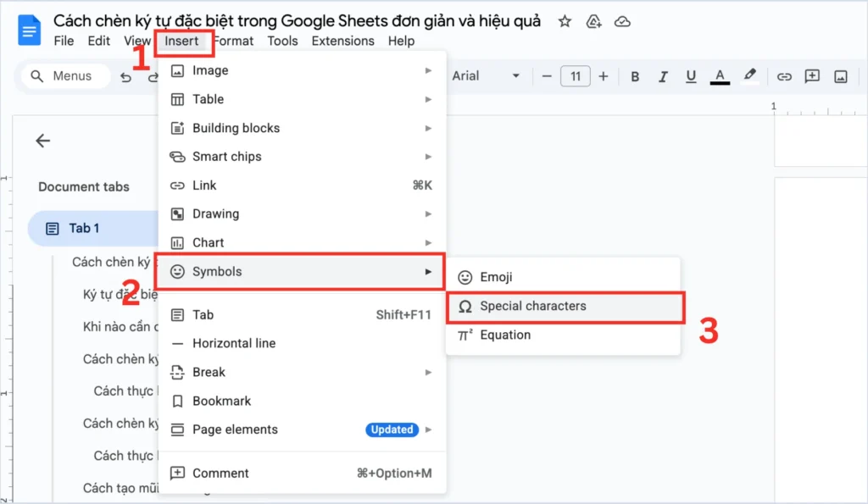Select Tab entry with Shift+F11 shortcut
868x504 pixels.
302,315
